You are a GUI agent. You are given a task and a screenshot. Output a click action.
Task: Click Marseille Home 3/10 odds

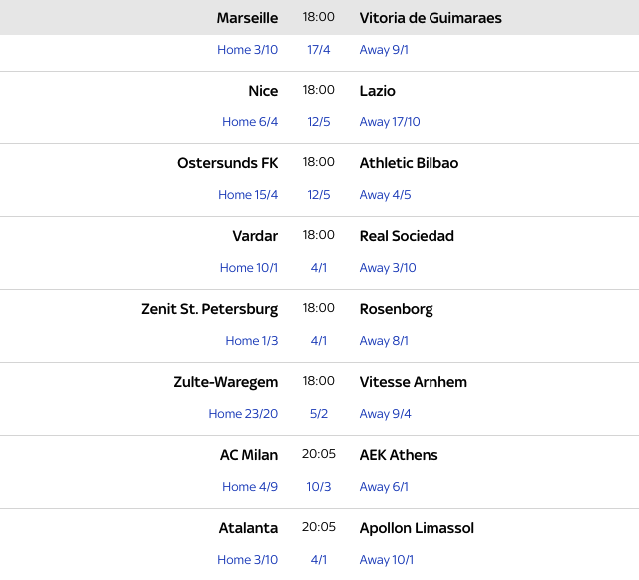(x=247, y=50)
